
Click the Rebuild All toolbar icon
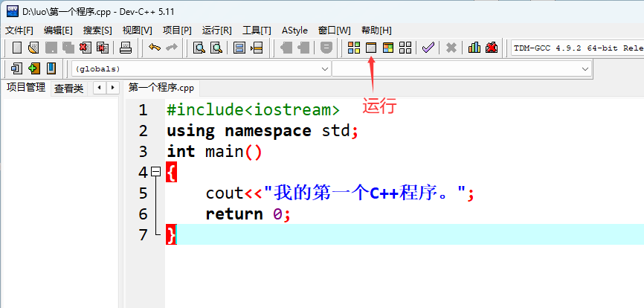[x=405, y=48]
